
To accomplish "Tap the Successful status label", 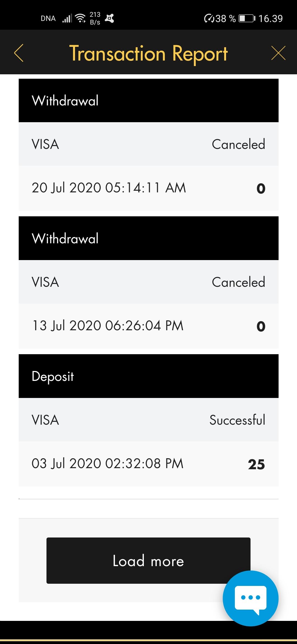I will click(x=237, y=420).
